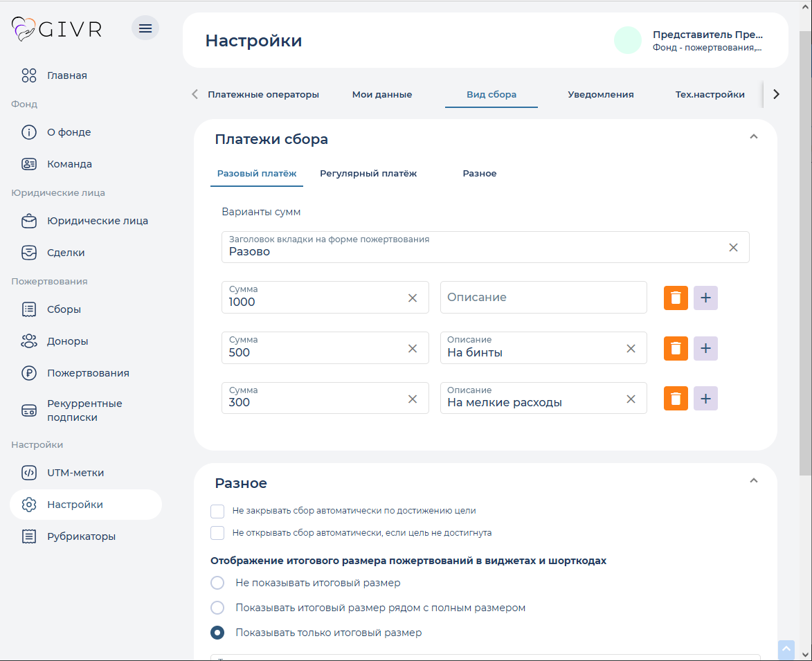Click the page vertical scrollbar
This screenshot has width=812, height=661.
pyautogui.click(x=805, y=253)
